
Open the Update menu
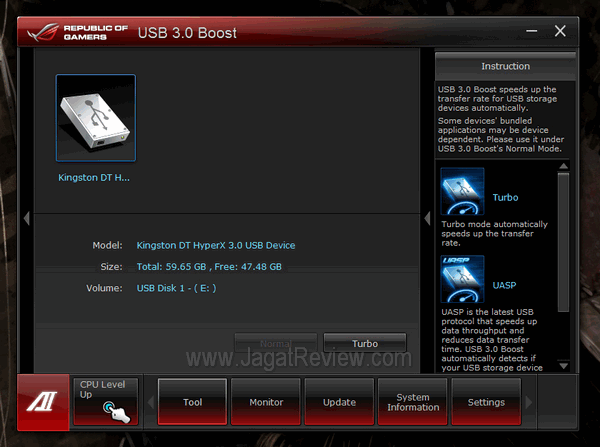pyautogui.click(x=339, y=402)
